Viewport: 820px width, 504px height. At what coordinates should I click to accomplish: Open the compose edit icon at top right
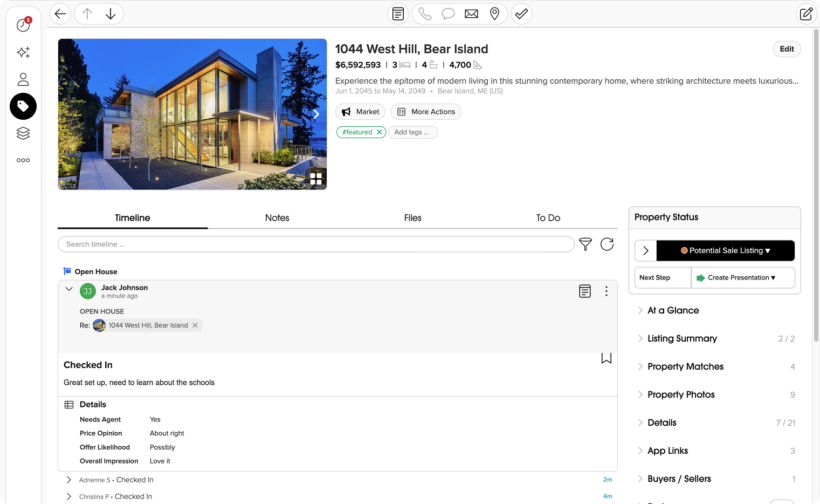pos(806,14)
